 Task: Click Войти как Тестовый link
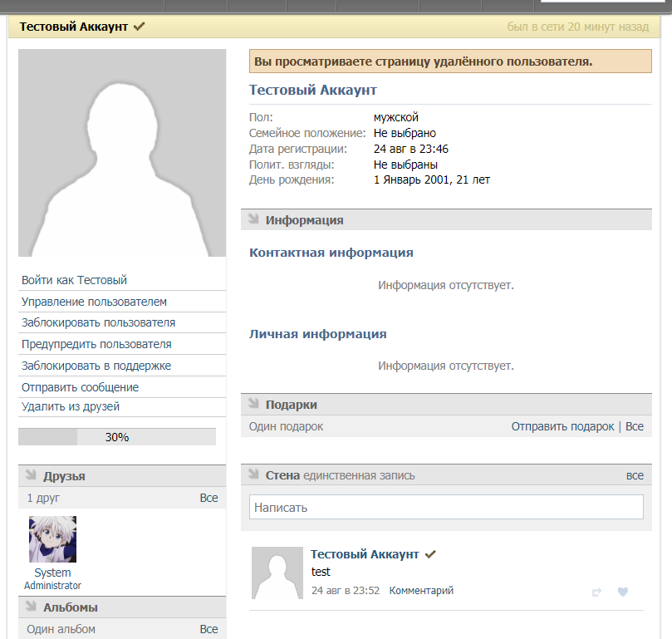tap(74, 280)
